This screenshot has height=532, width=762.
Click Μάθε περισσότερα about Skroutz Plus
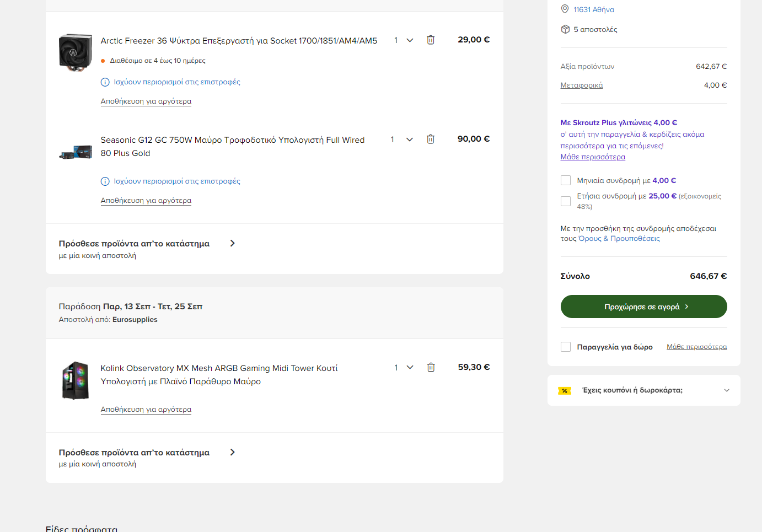tap(593, 157)
